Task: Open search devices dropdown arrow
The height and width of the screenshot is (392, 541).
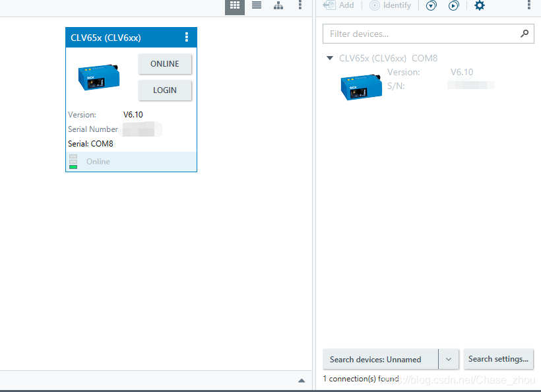Action: [449, 359]
